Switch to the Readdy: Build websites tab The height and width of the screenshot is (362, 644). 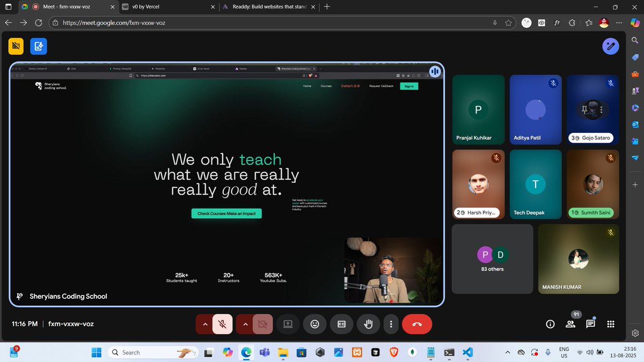[x=268, y=7]
